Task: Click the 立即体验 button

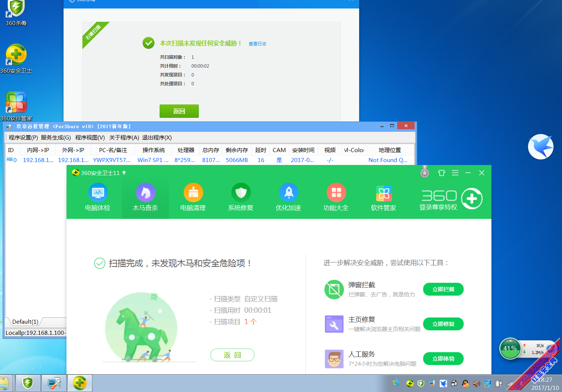Action: pyautogui.click(x=443, y=359)
